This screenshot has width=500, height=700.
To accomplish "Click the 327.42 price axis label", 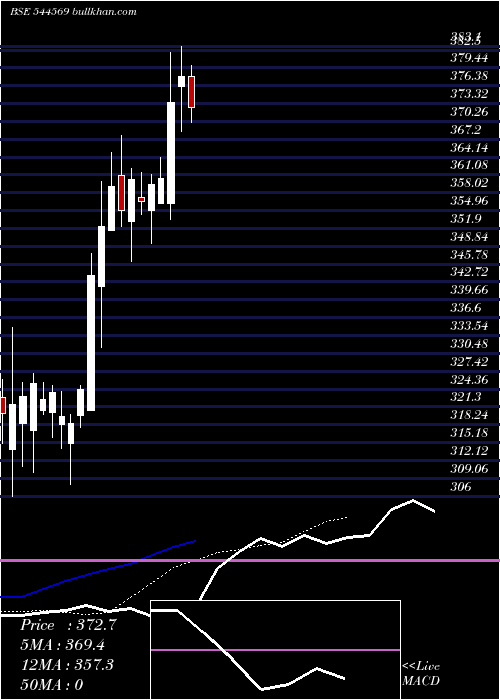I will pyautogui.click(x=469, y=362).
